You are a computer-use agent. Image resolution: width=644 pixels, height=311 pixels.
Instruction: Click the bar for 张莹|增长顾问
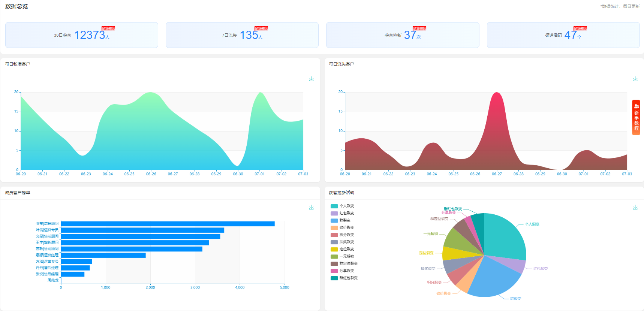168,224
